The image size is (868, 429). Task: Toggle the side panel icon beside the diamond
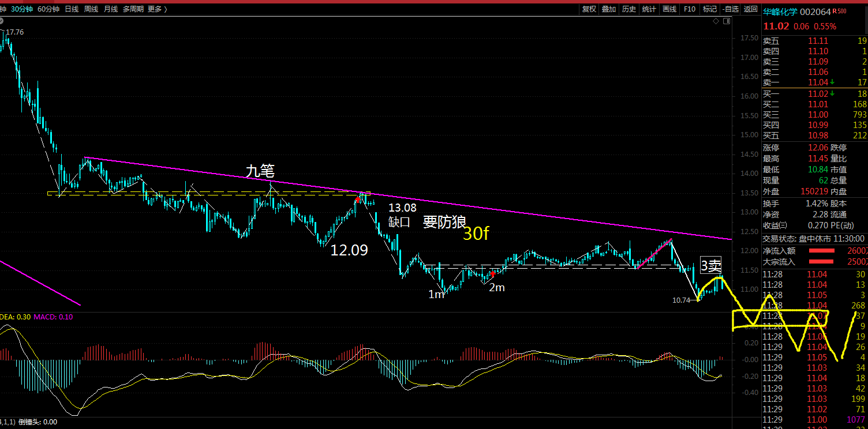727,21
